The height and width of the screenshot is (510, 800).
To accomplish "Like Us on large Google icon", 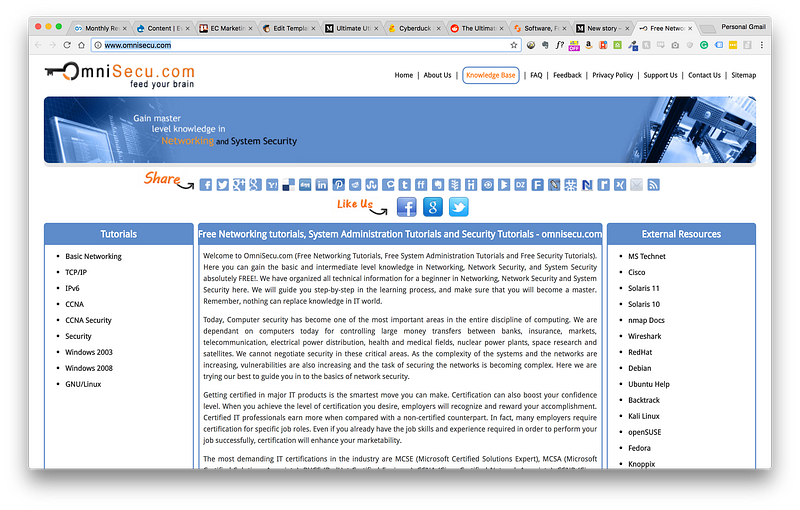I will [433, 207].
